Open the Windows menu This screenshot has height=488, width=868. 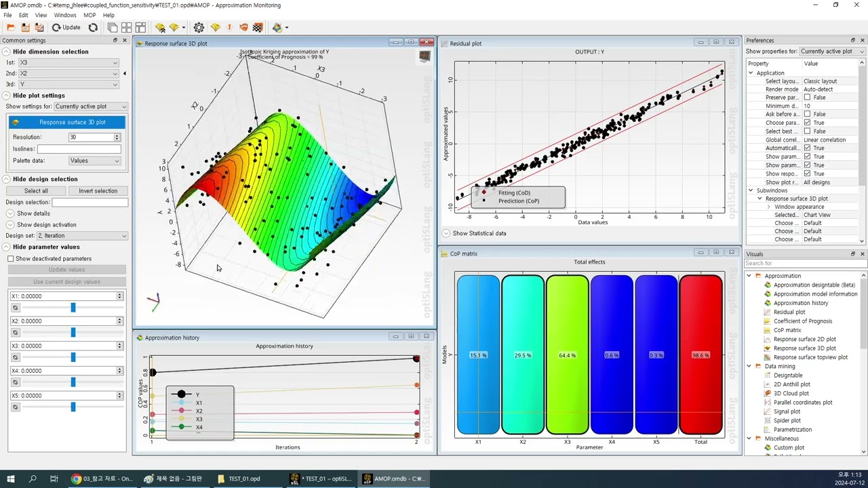click(65, 15)
